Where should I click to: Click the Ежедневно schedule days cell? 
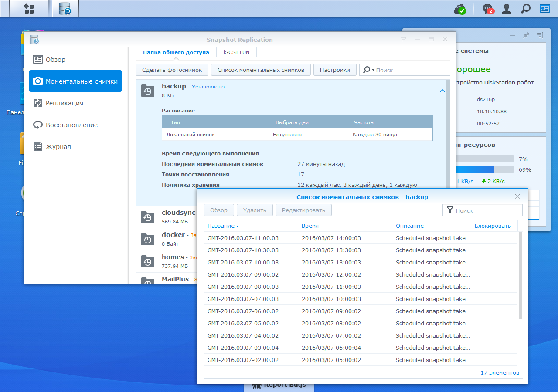tap(287, 135)
